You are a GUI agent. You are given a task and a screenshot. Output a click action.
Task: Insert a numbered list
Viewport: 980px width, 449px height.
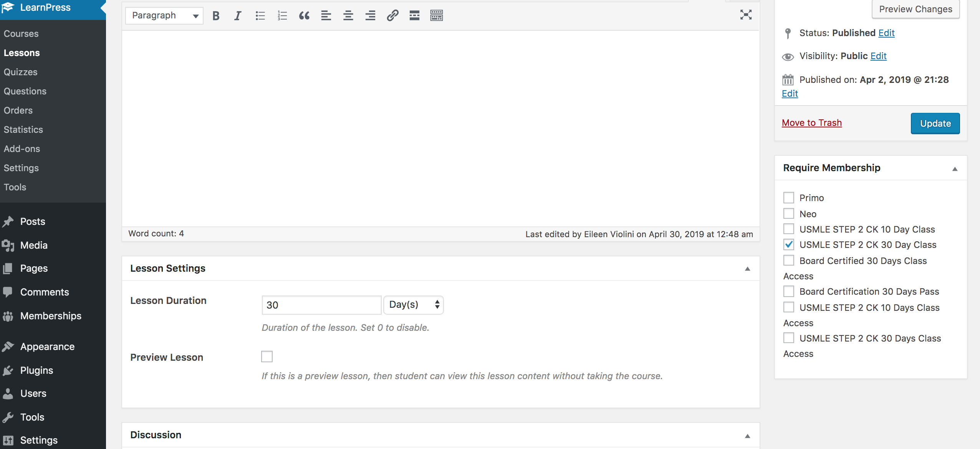(282, 16)
